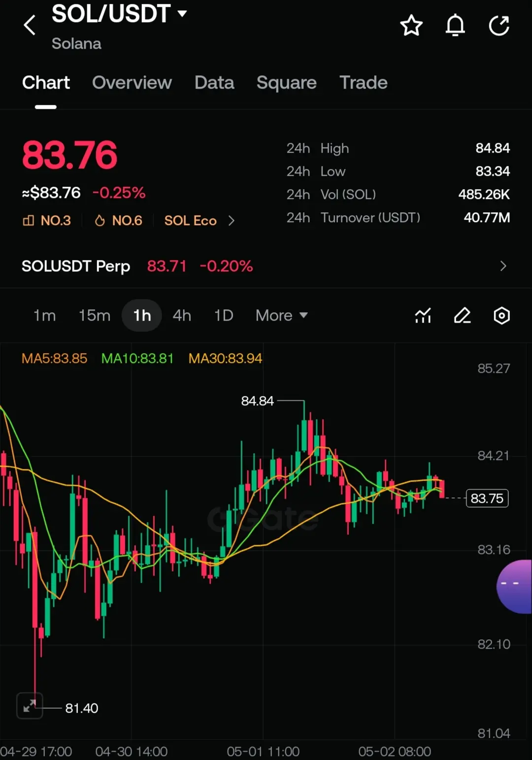Tap the Perp price 83.71
Image resolution: width=532 pixels, height=760 pixels.
(x=166, y=266)
